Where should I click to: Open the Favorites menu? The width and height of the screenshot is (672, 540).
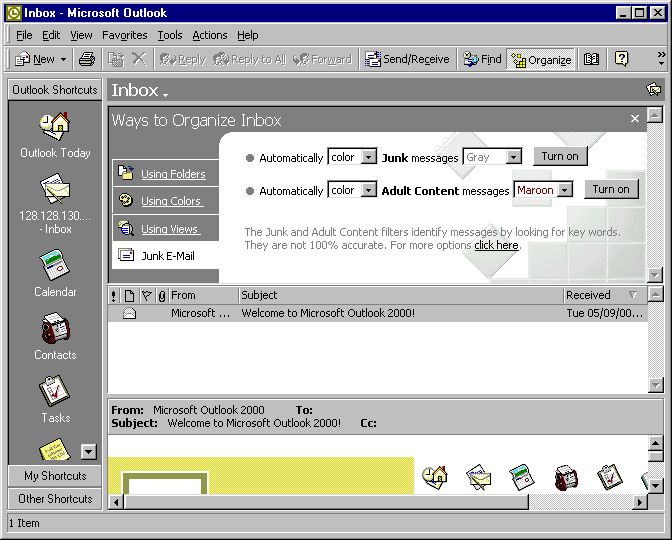point(124,35)
